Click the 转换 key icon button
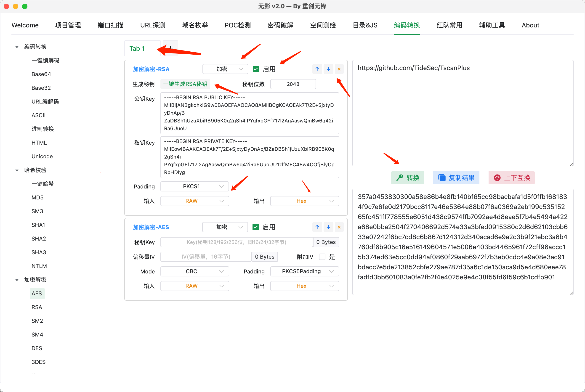 click(407, 178)
